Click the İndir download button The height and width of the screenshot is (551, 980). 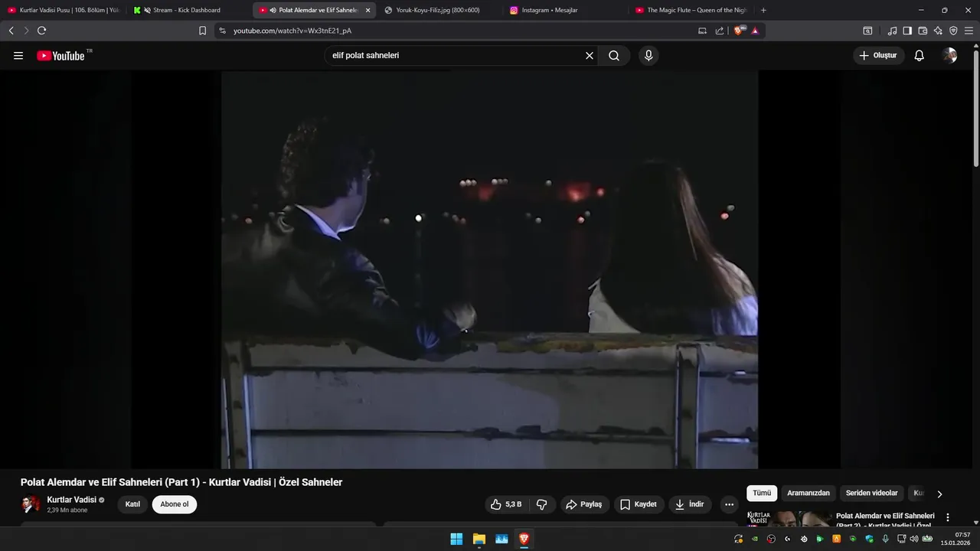coord(690,504)
